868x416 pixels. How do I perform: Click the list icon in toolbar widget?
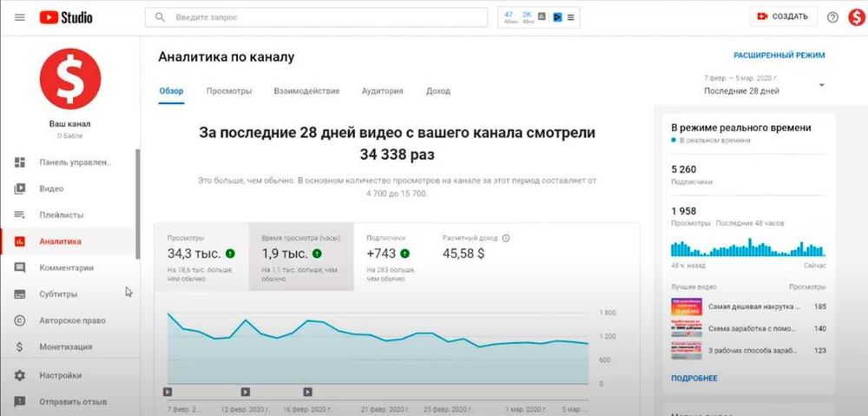tap(571, 17)
